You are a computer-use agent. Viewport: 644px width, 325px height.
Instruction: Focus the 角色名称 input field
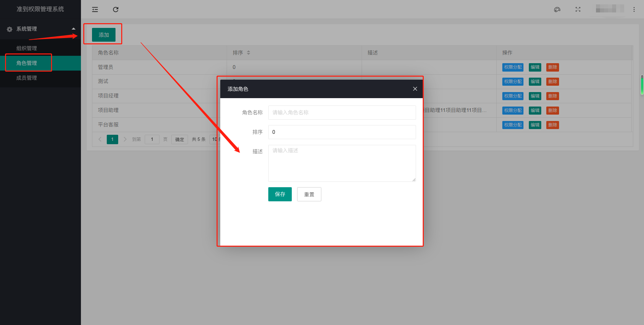[x=342, y=113]
